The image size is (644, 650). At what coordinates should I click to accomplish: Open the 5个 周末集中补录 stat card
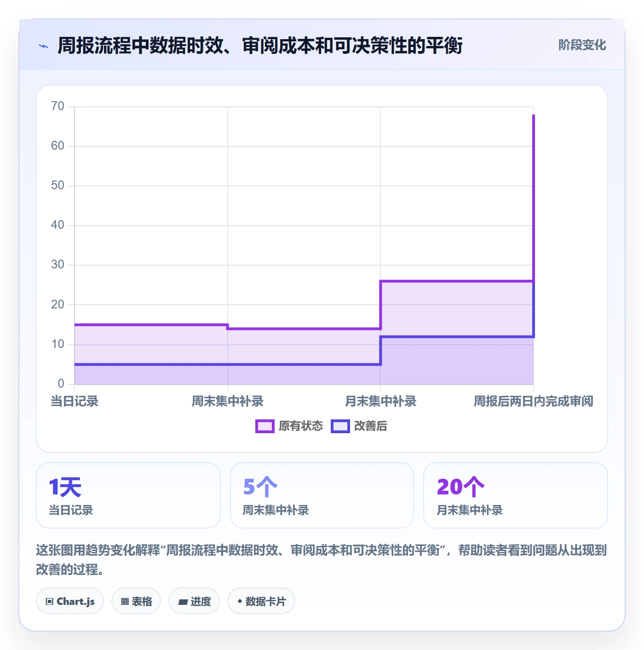pyautogui.click(x=322, y=495)
